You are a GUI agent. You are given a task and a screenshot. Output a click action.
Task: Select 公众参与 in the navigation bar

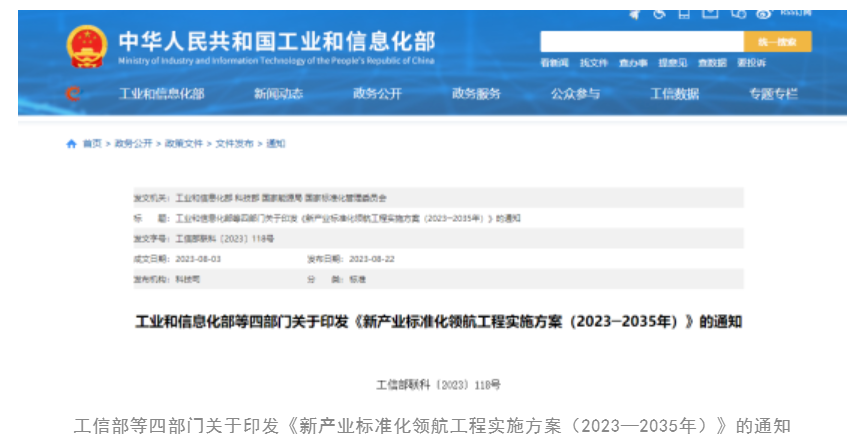[575, 94]
